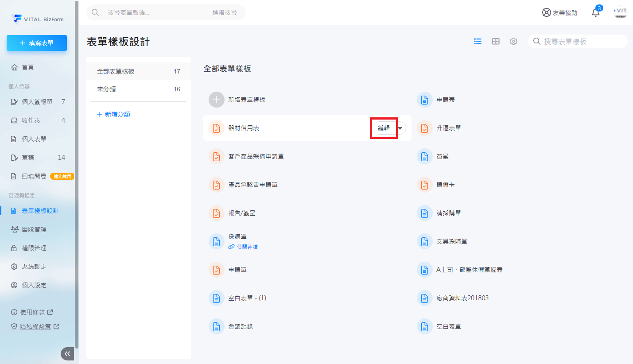633x364 pixels.
Task: Collapse the left sidebar
Action: click(x=67, y=353)
